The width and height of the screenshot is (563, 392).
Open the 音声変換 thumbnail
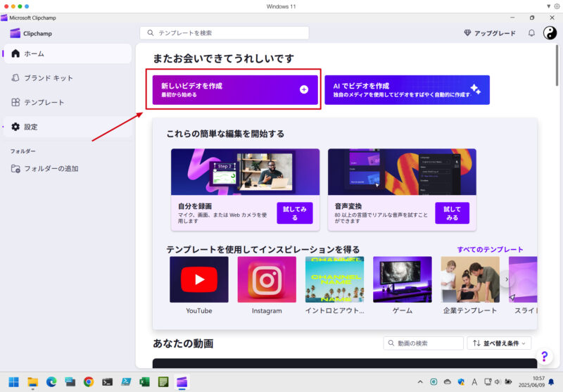[x=402, y=172]
